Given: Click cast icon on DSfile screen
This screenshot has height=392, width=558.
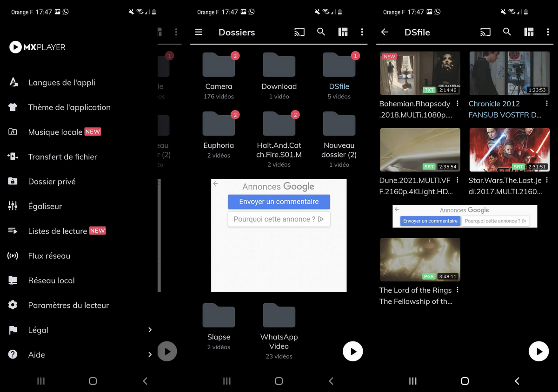Looking at the screenshot, I should 485,32.
